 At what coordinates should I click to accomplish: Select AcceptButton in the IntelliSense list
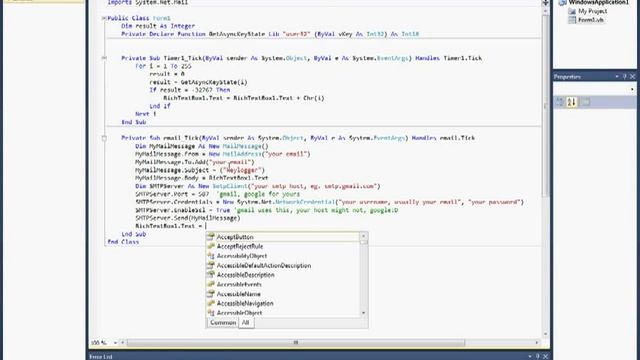click(283, 237)
